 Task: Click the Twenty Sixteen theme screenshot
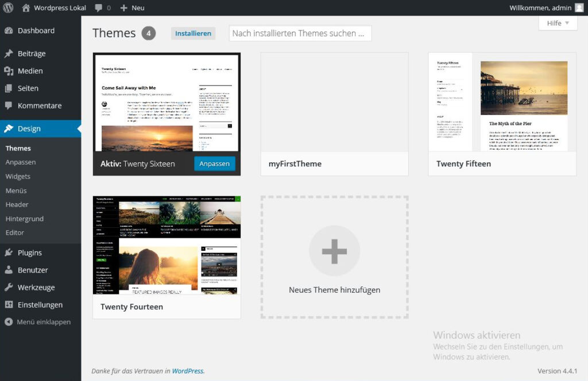[x=167, y=102]
